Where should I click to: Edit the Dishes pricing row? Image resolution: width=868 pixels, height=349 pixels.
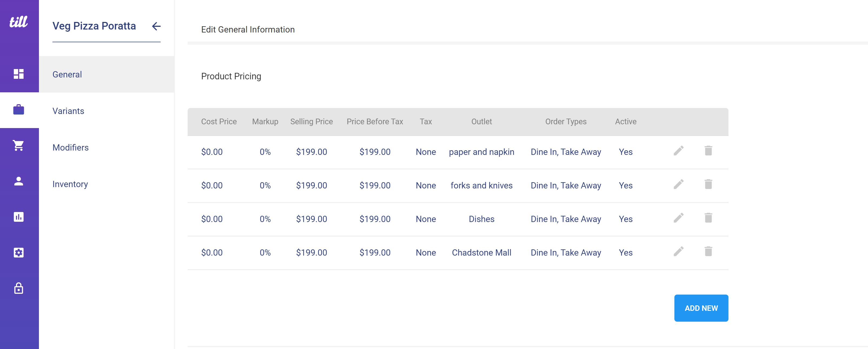tap(679, 218)
